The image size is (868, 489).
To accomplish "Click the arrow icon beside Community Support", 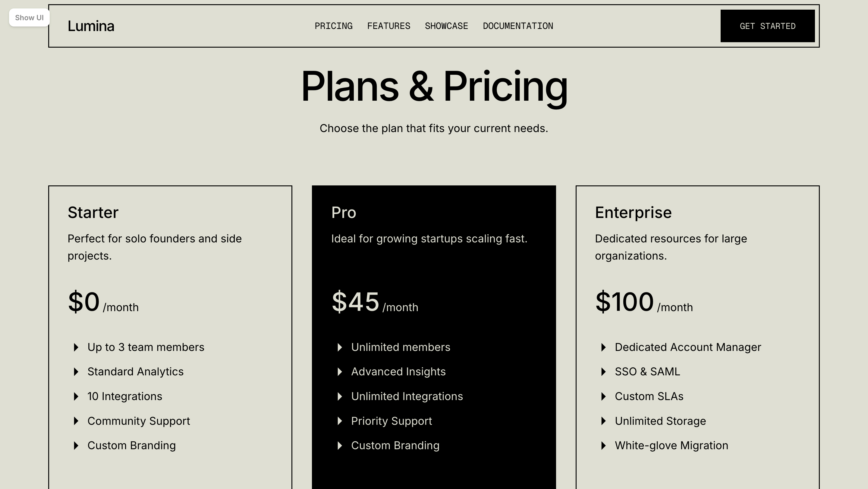I will 76,421.
